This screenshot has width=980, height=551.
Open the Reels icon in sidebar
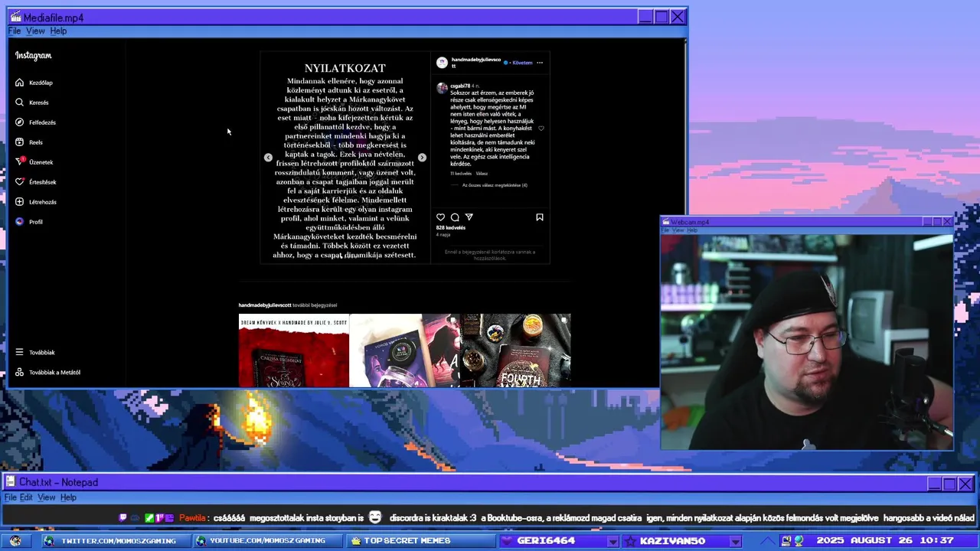pos(20,142)
